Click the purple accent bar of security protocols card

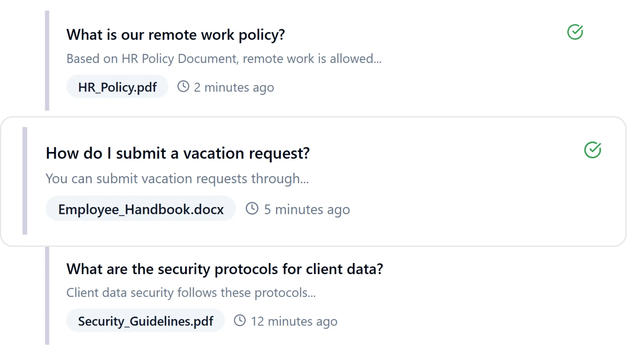[47, 296]
